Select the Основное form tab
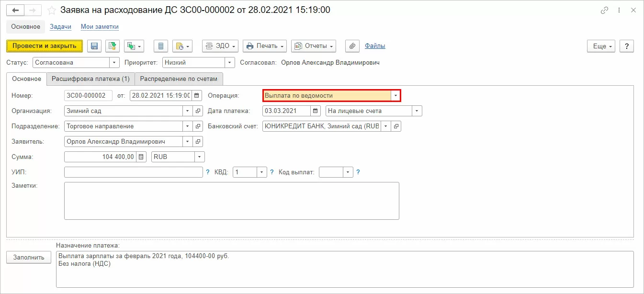This screenshot has width=644, height=294. click(27, 79)
